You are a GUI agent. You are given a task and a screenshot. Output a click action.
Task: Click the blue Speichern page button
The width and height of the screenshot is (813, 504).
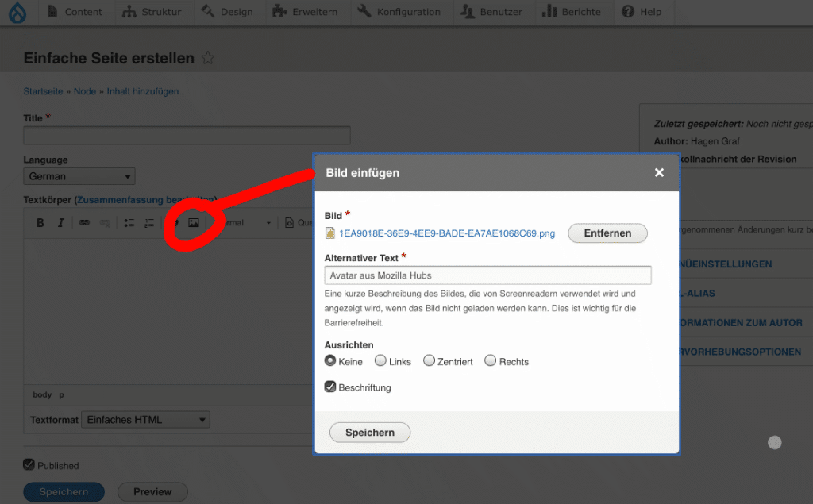(x=64, y=491)
